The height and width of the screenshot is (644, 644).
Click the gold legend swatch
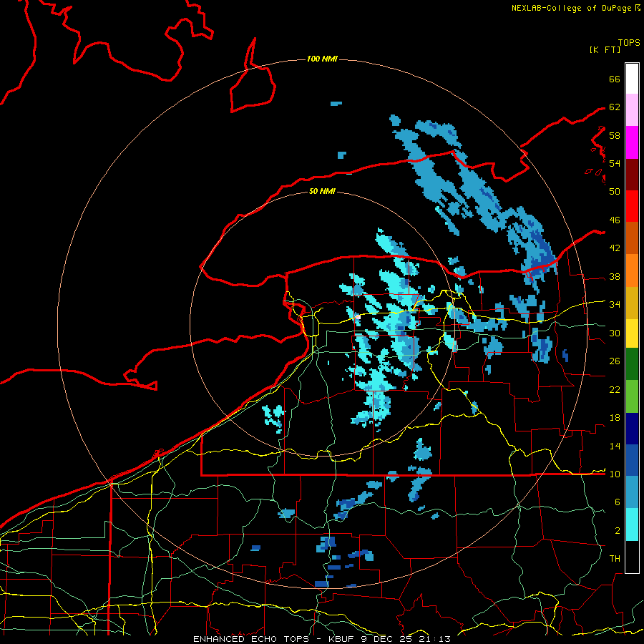click(x=632, y=303)
